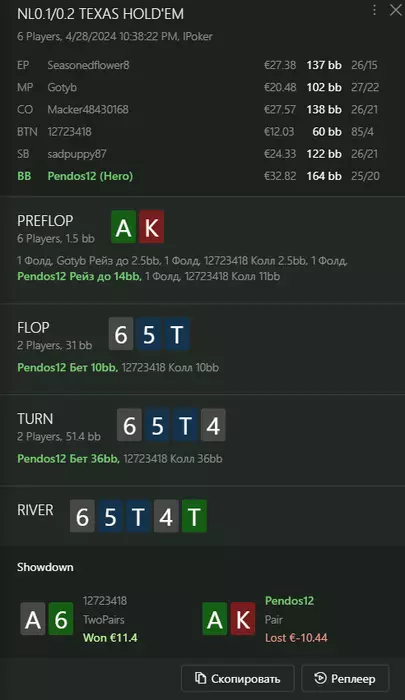Click the Скопировать button label
Viewport: 405px width, 700px height.
tap(245, 679)
